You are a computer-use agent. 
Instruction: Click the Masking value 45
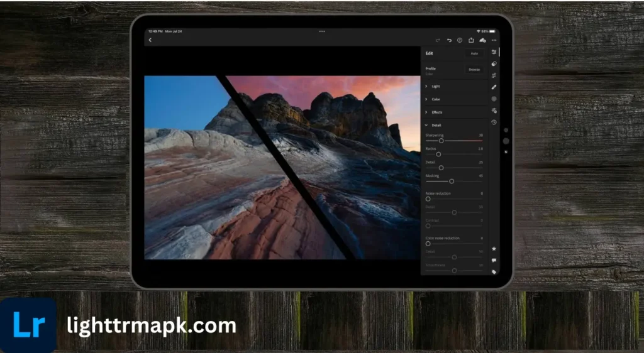[x=480, y=176]
